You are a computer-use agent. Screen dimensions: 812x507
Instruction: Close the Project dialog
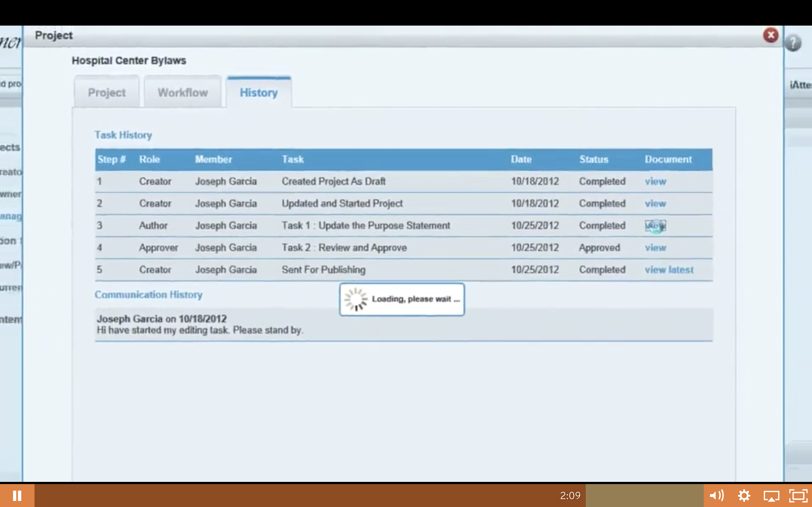[x=771, y=35]
